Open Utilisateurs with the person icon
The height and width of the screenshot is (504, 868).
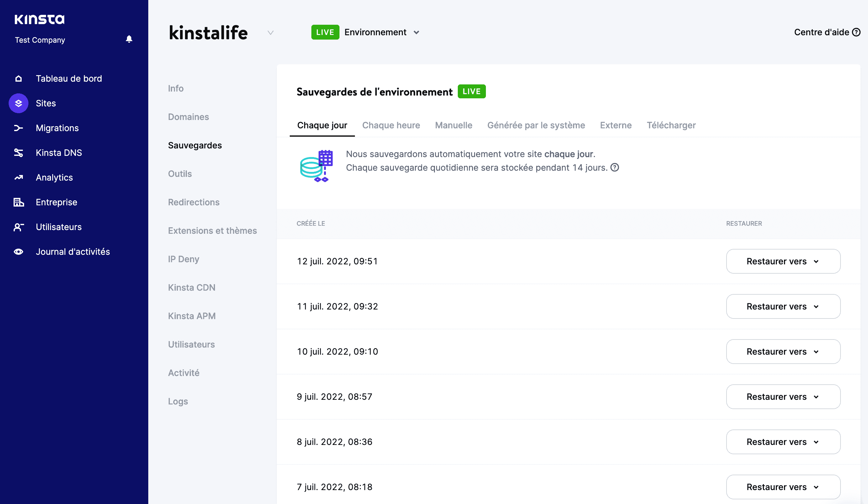click(x=18, y=227)
